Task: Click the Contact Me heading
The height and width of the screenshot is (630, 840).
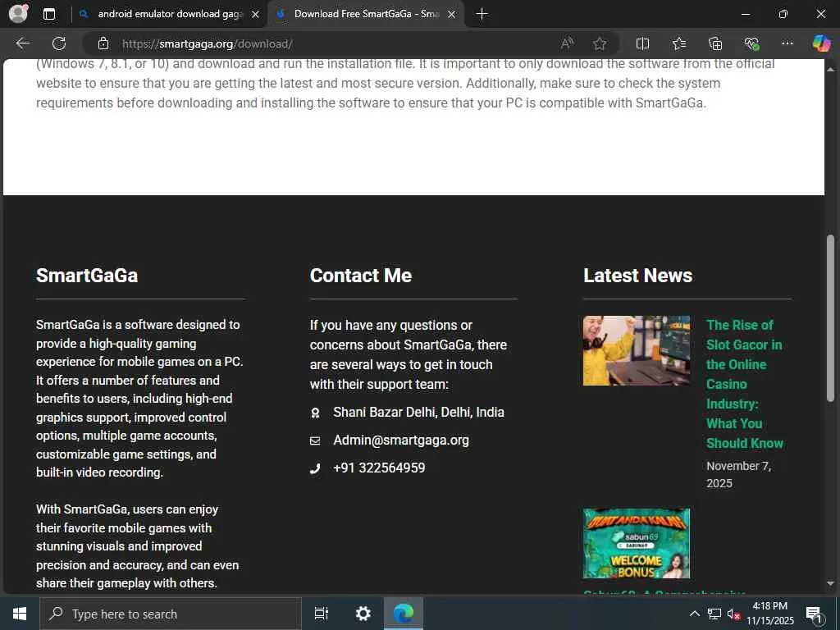Action: pyautogui.click(x=361, y=276)
